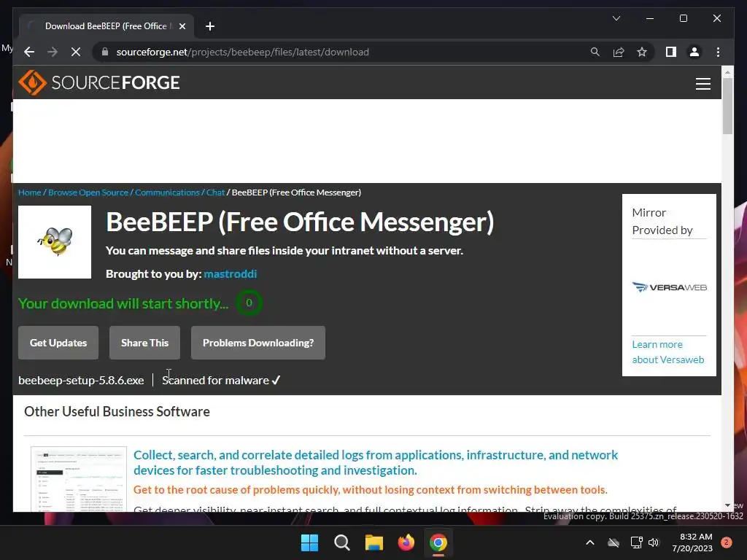
Task: Bookmark this page with the star
Action: pos(642,52)
